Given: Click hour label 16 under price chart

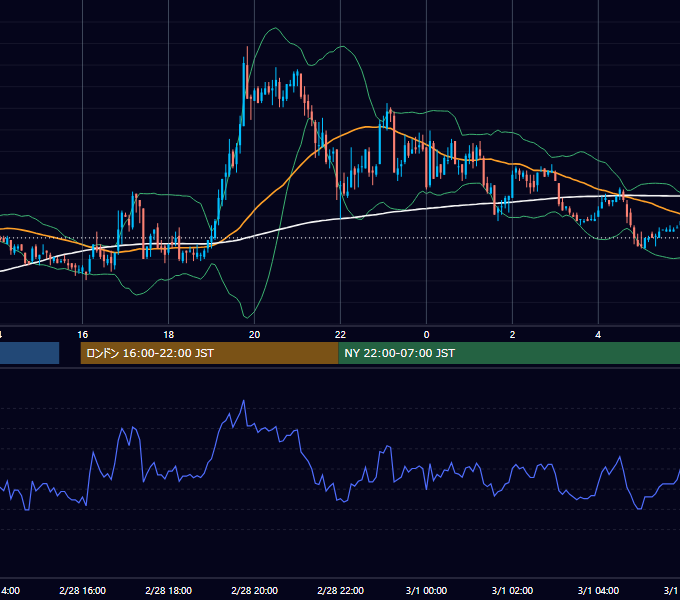Looking at the screenshot, I should click(82, 335).
